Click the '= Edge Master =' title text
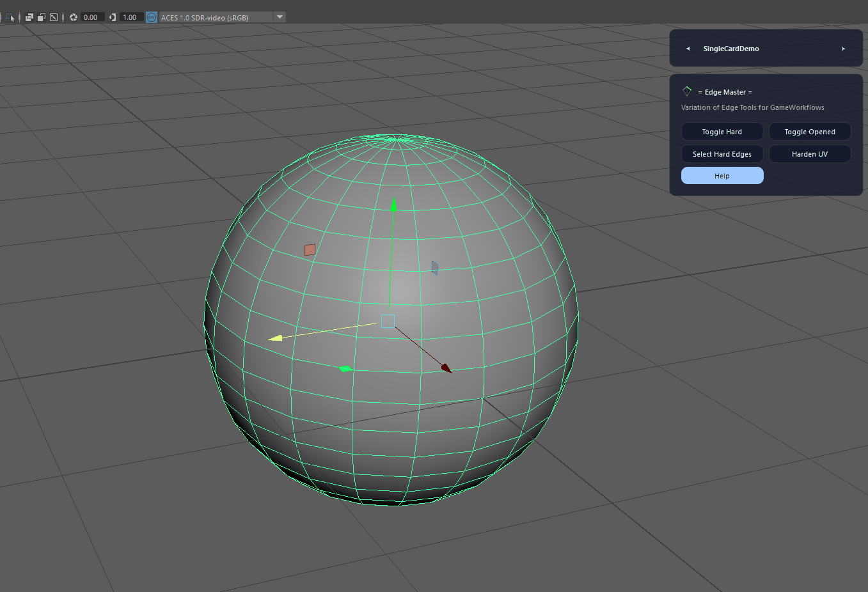 pyautogui.click(x=725, y=92)
